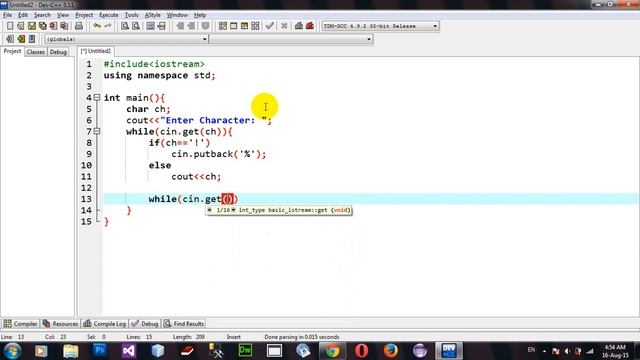Image resolution: width=640 pixels, height=360 pixels.
Task: Click the icon right after Replace
Action: click(x=151, y=26)
